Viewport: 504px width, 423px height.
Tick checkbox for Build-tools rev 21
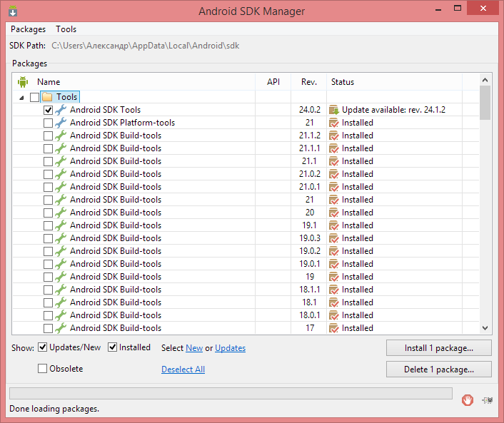(49, 200)
